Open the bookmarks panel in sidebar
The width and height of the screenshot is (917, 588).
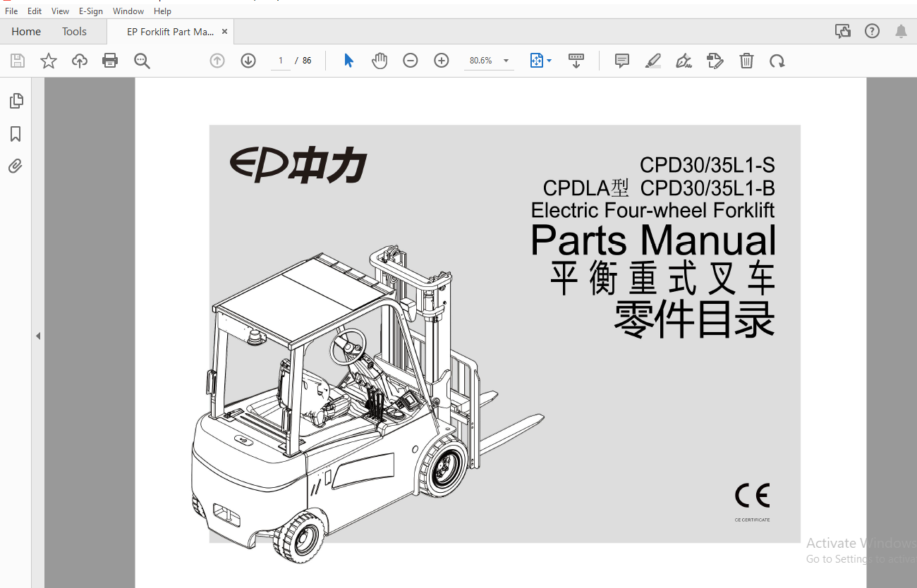[x=16, y=134]
